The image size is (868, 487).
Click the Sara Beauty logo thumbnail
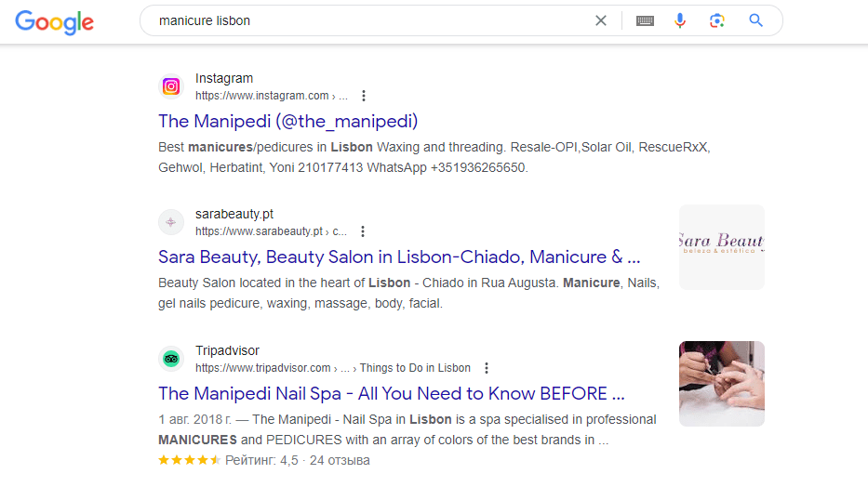coord(722,247)
